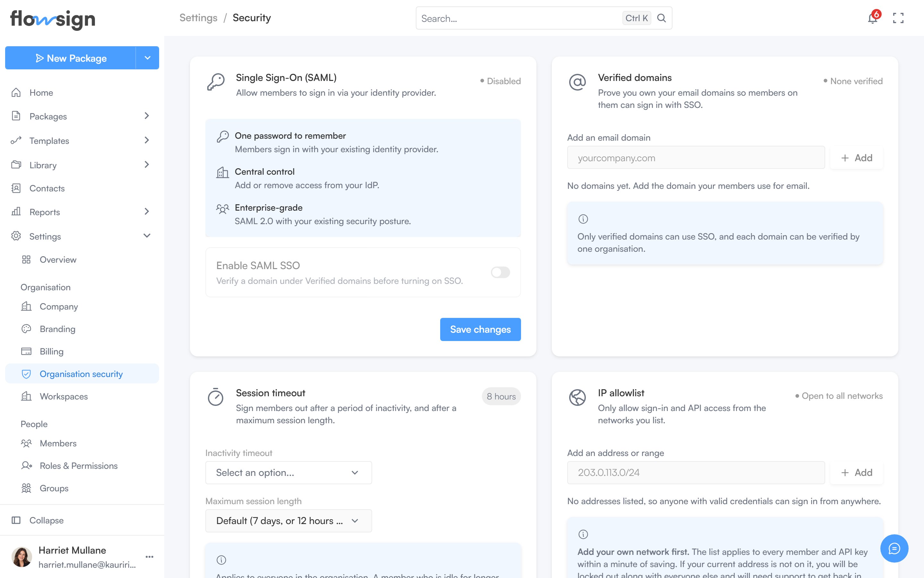The height and width of the screenshot is (578, 924).
Task: Click Settings breadcrumb link
Action: pos(198,18)
